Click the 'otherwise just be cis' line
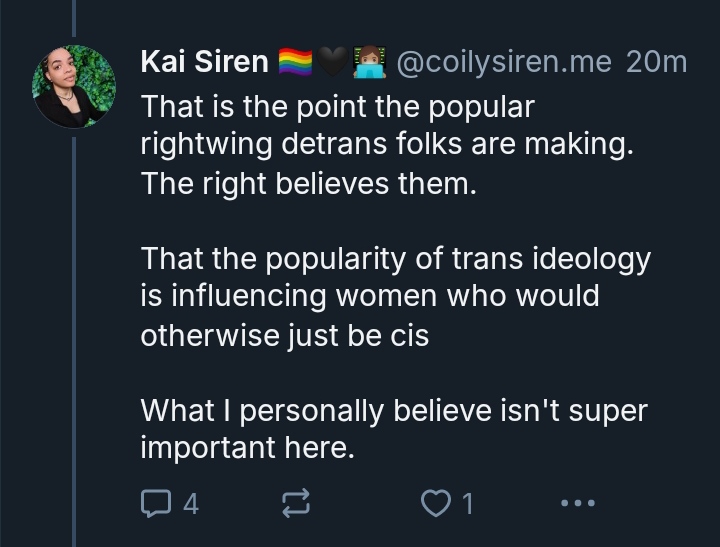This screenshot has height=547, width=720. click(284, 335)
